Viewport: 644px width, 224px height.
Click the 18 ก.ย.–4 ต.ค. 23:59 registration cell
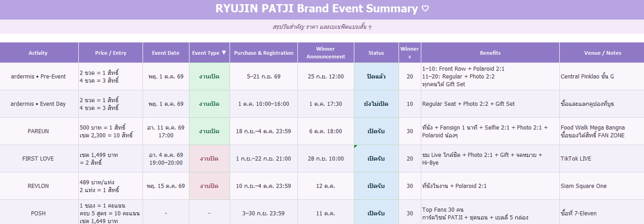264,131
